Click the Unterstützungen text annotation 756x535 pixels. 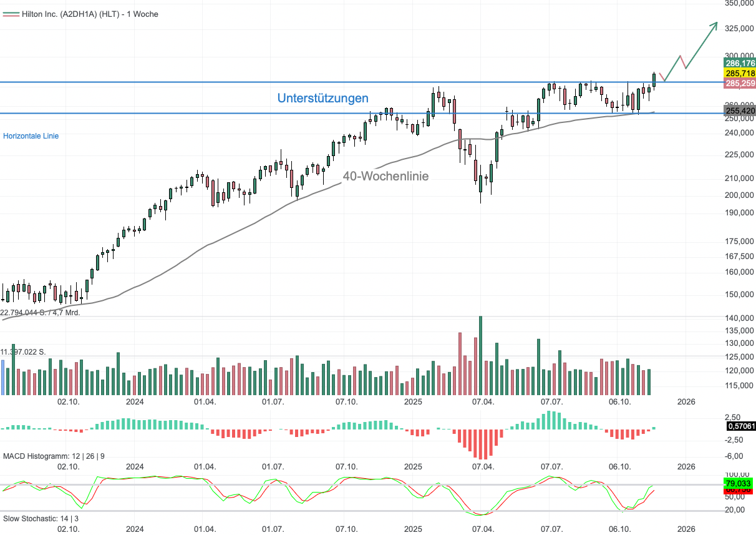(322, 99)
